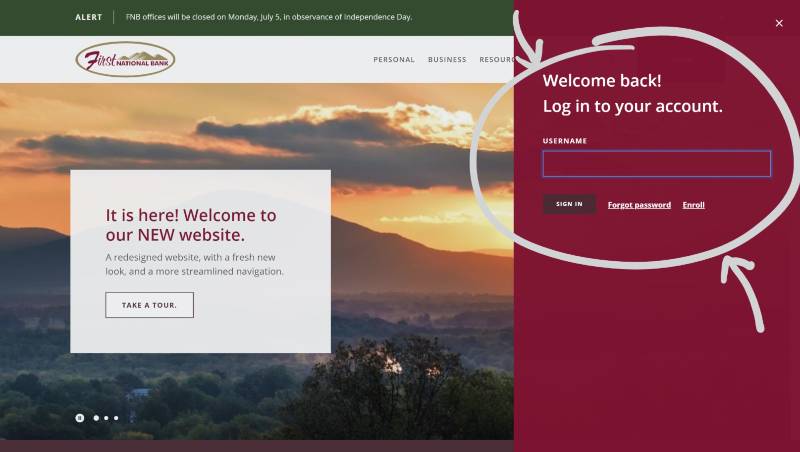The height and width of the screenshot is (452, 800).
Task: Open the Resources menu
Action: [x=496, y=60]
